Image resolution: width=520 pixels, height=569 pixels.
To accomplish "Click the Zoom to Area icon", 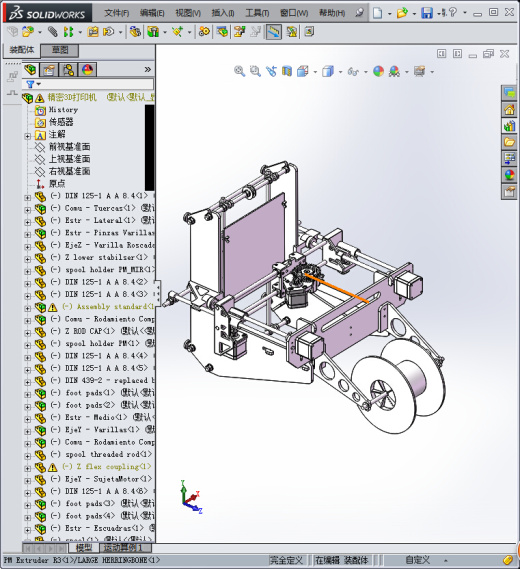I will click(255, 71).
